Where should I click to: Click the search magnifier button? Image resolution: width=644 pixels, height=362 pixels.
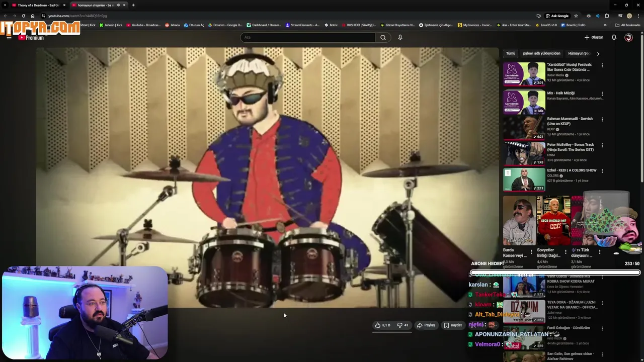(383, 37)
